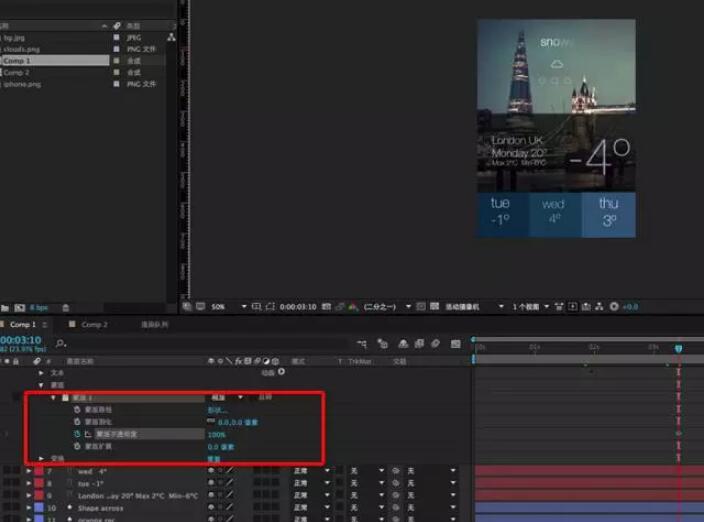Expand the 'wed 4°' layer properties

(x=28, y=470)
